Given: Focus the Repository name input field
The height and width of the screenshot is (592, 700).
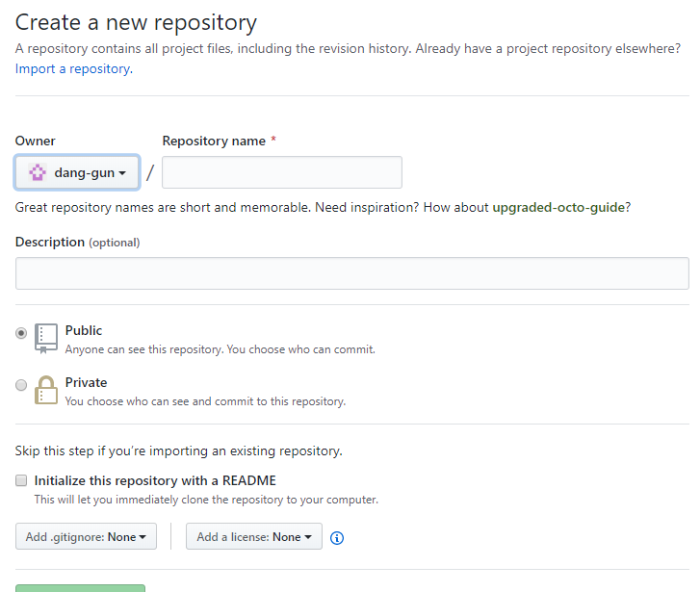Looking at the screenshot, I should tap(282, 172).
